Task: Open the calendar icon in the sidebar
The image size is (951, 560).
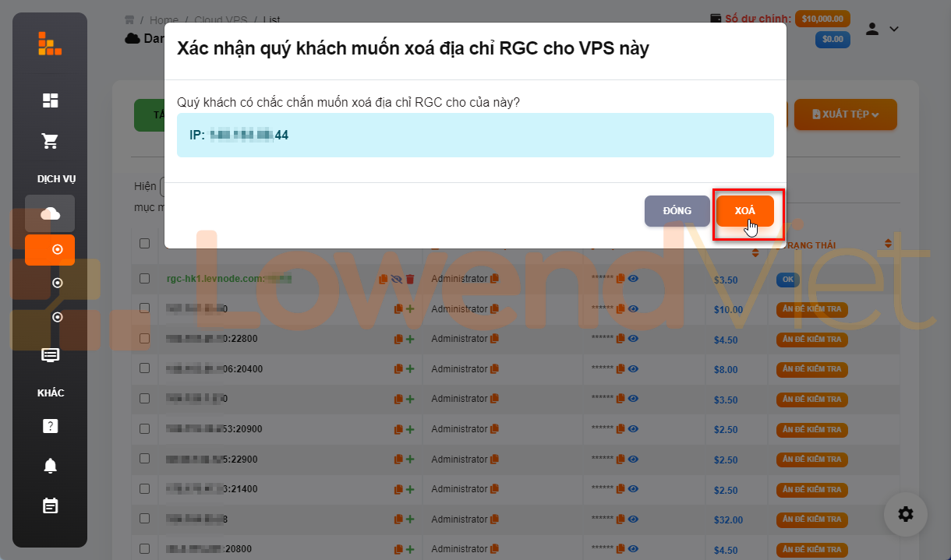Action: [x=50, y=506]
